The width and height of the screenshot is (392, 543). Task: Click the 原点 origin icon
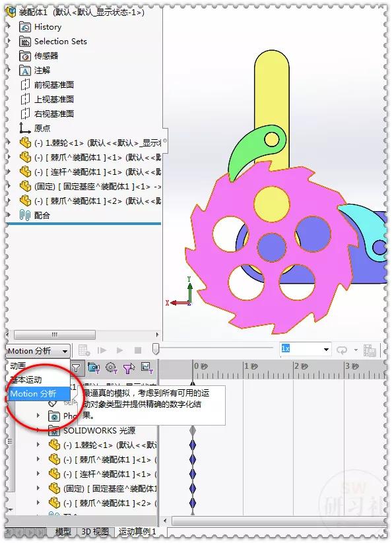25,128
